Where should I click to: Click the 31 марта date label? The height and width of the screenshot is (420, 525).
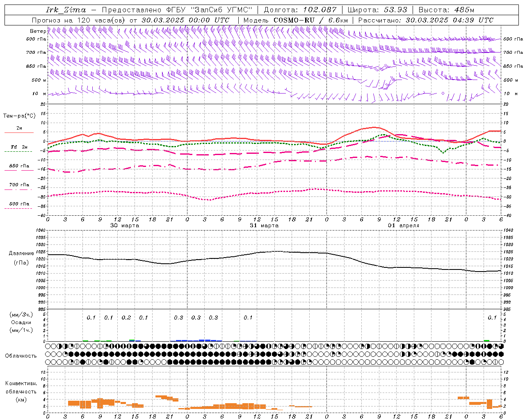point(264,226)
